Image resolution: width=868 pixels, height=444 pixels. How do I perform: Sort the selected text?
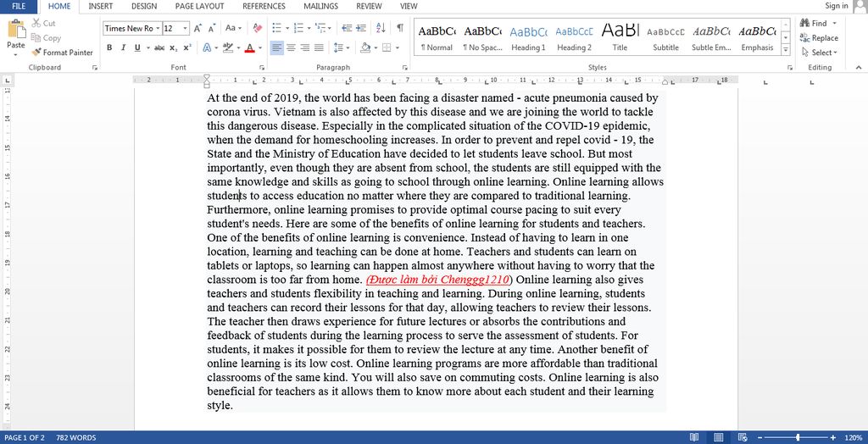coord(381,28)
